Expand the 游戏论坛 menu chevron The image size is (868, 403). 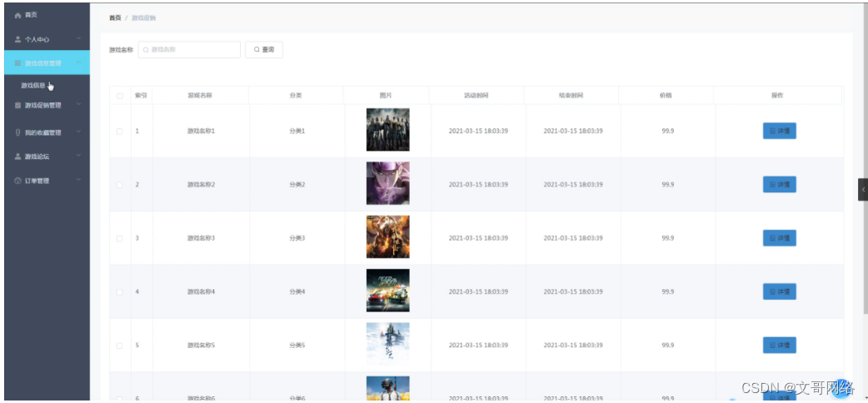tap(78, 156)
